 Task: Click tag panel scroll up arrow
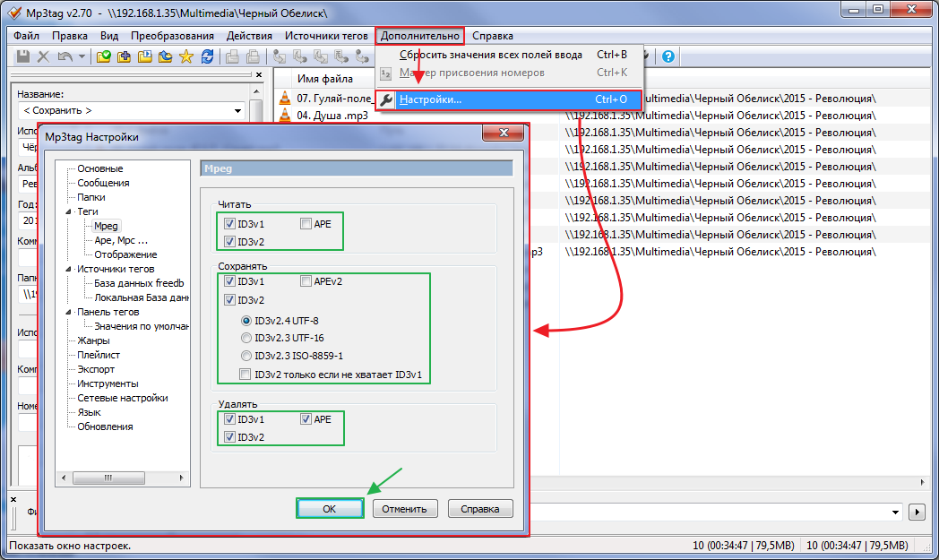(256, 91)
